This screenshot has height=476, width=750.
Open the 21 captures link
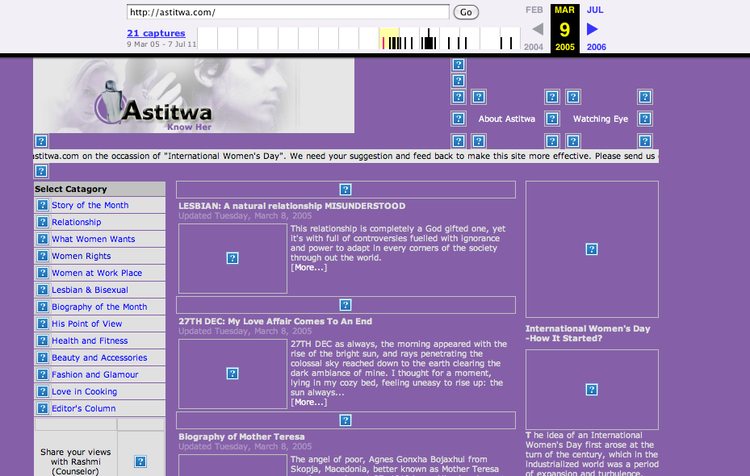tap(156, 33)
